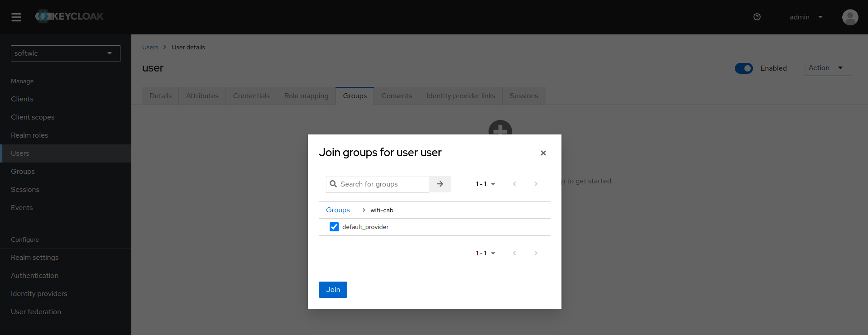Click the plus icon behind the dialog
This screenshot has width=868, height=335.
pos(500,128)
